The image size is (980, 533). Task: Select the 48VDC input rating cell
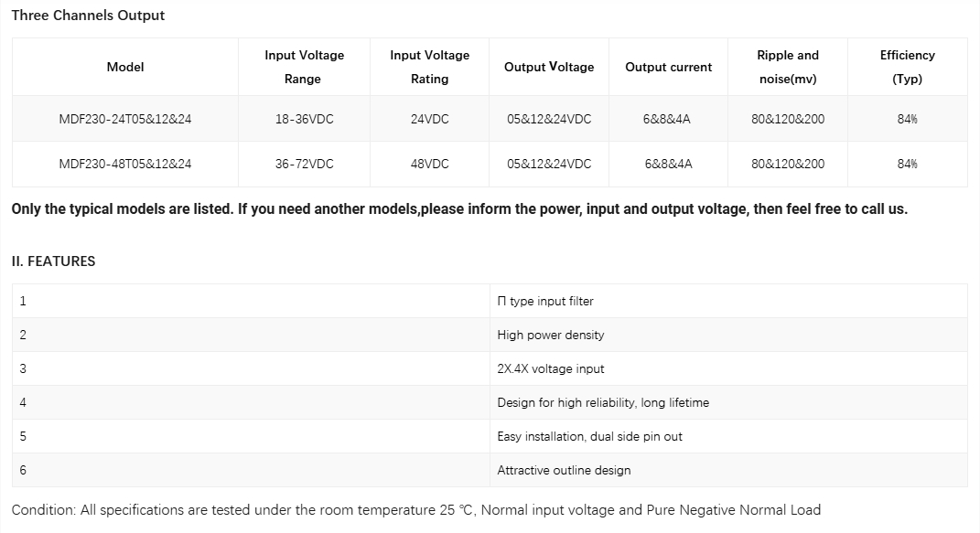[429, 165]
